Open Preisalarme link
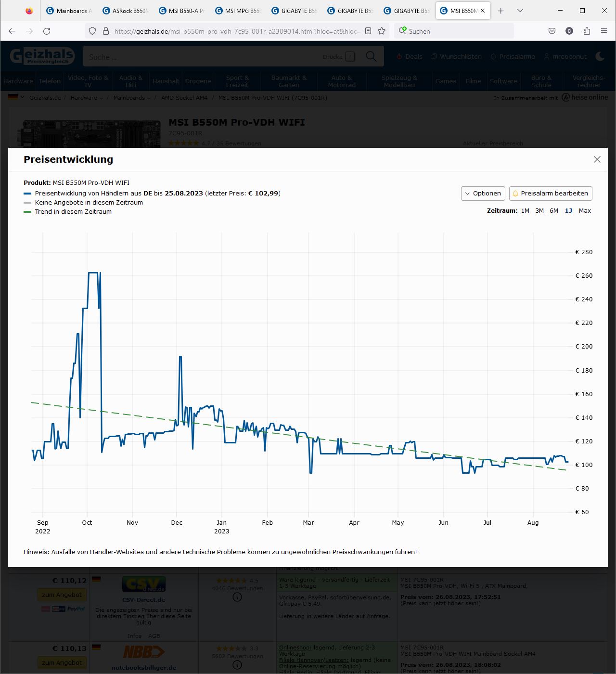This screenshot has width=616, height=674. [513, 56]
